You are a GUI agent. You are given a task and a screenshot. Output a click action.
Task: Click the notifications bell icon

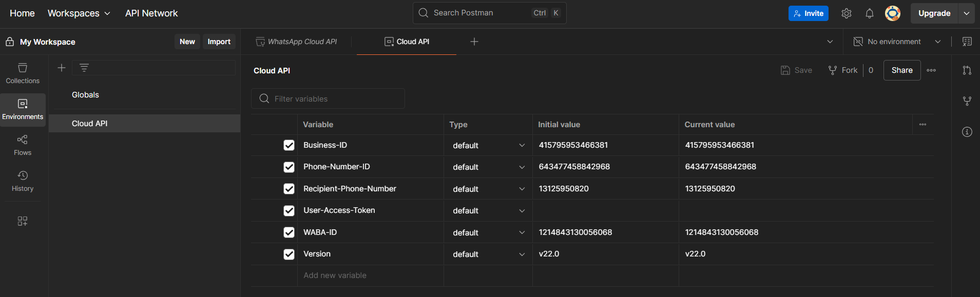[869, 13]
